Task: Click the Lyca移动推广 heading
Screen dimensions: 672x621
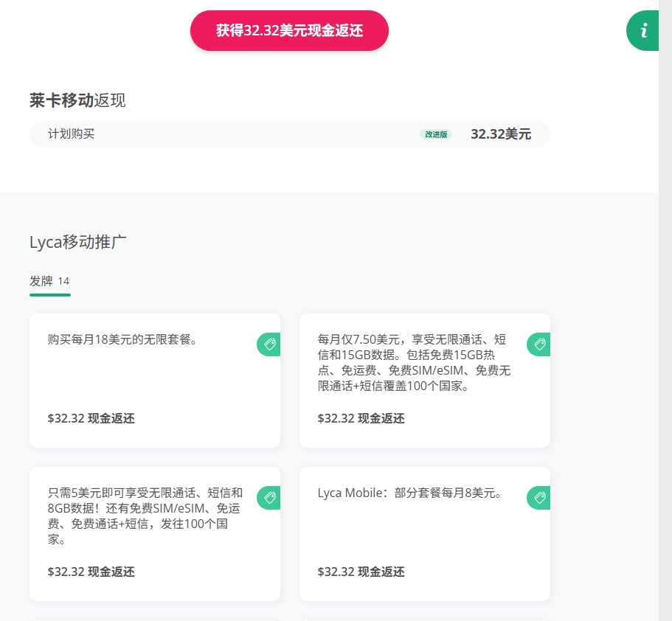Action: pos(78,242)
